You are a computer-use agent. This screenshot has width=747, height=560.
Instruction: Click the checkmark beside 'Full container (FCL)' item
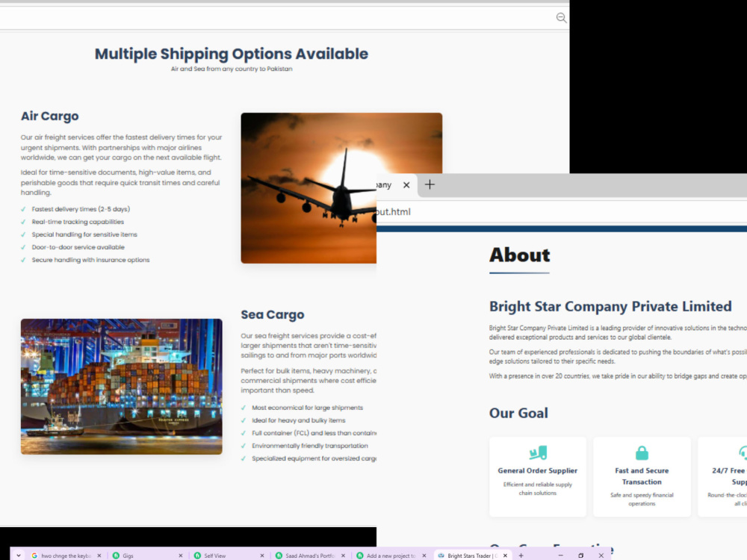(x=244, y=433)
